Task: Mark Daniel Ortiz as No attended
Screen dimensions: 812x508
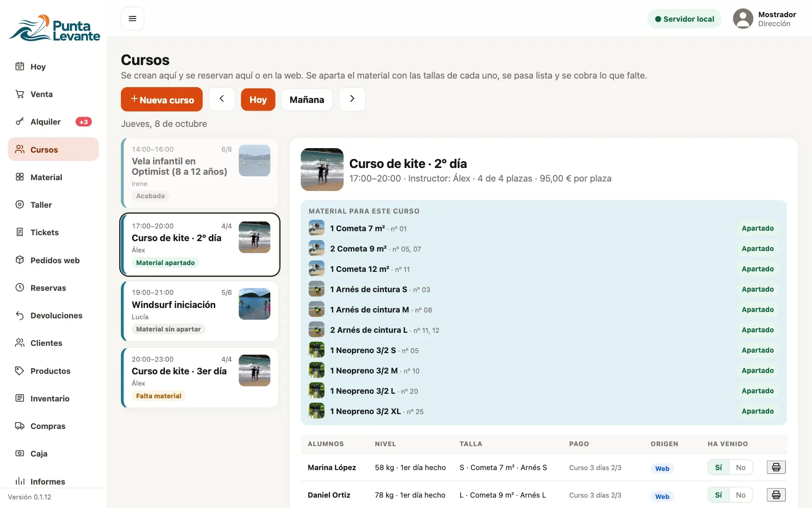Action: click(x=741, y=495)
